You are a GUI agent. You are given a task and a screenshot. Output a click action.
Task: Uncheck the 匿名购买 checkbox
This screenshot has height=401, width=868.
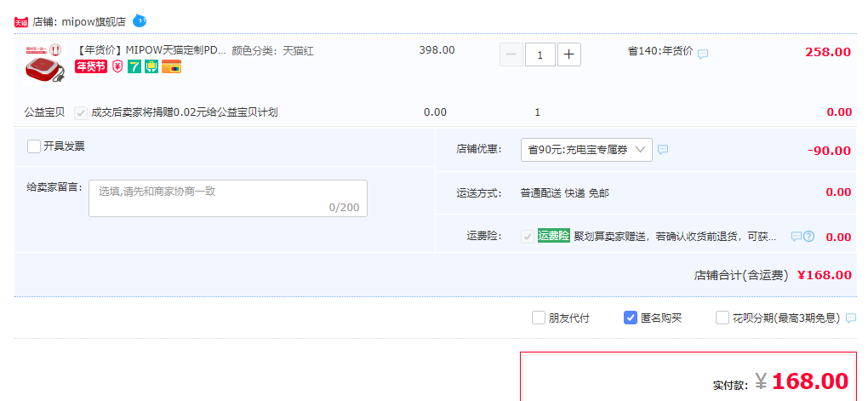click(x=630, y=318)
